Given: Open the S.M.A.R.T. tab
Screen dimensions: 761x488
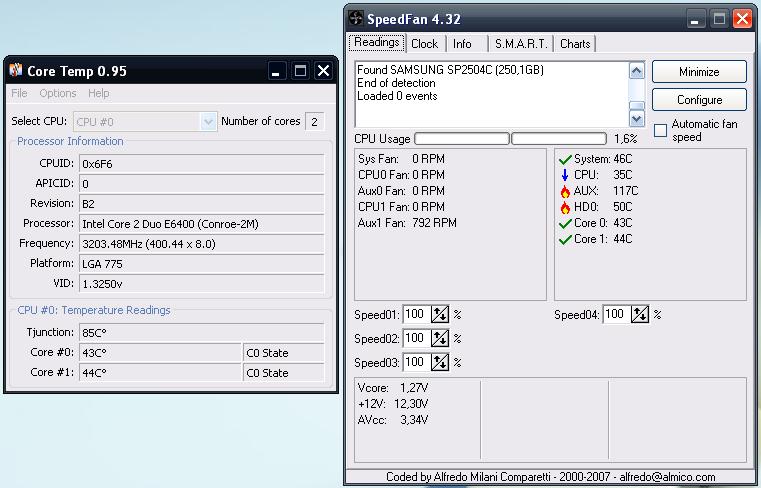Looking at the screenshot, I should pos(521,44).
